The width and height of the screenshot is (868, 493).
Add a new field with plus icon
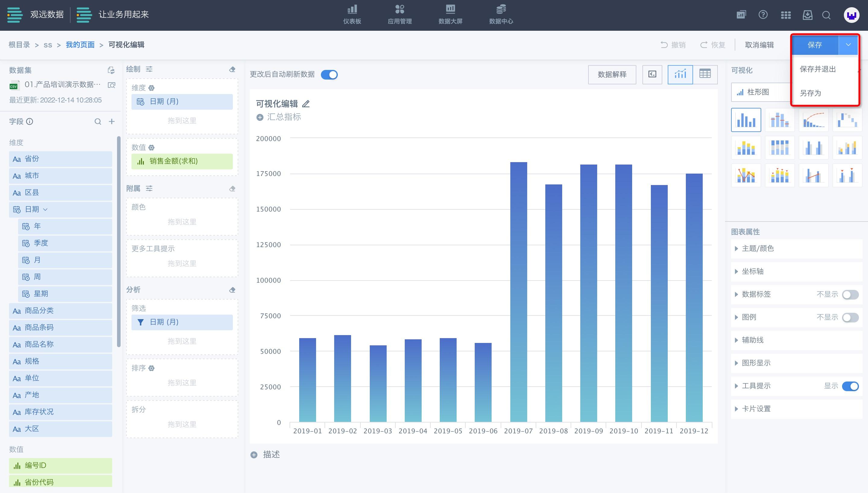(x=112, y=121)
